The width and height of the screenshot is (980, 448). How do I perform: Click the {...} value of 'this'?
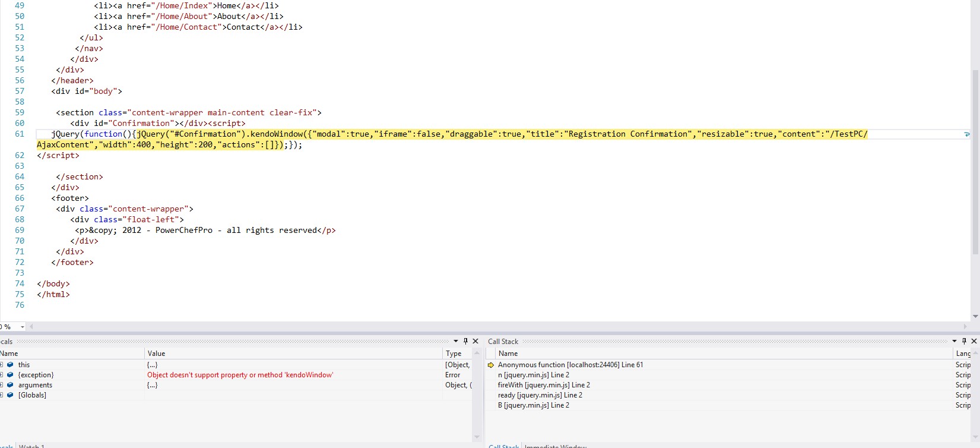153,365
